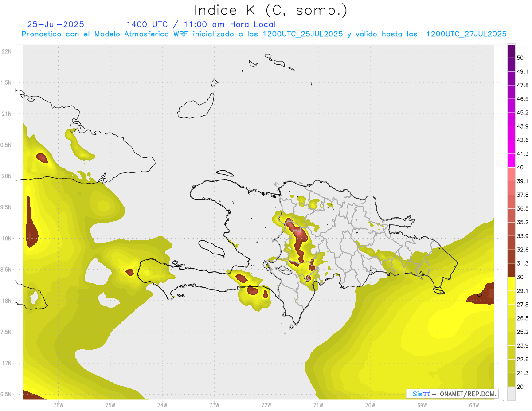The height and width of the screenshot is (411, 532).
Task: Click the legend value "37.8"
Action: click(523, 195)
